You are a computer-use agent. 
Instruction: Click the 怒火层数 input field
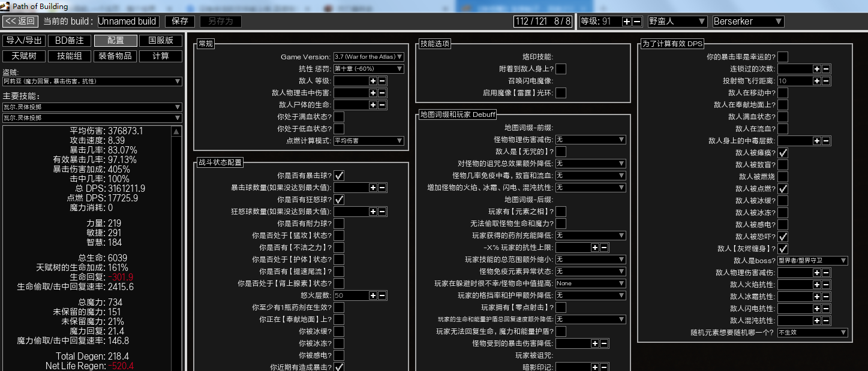350,295
